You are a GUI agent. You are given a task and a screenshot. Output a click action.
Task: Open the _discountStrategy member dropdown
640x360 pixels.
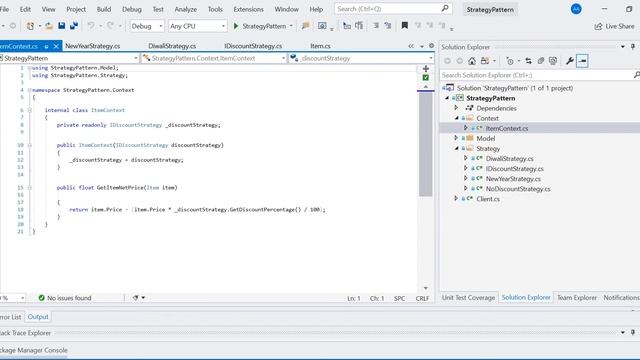tap(361, 58)
